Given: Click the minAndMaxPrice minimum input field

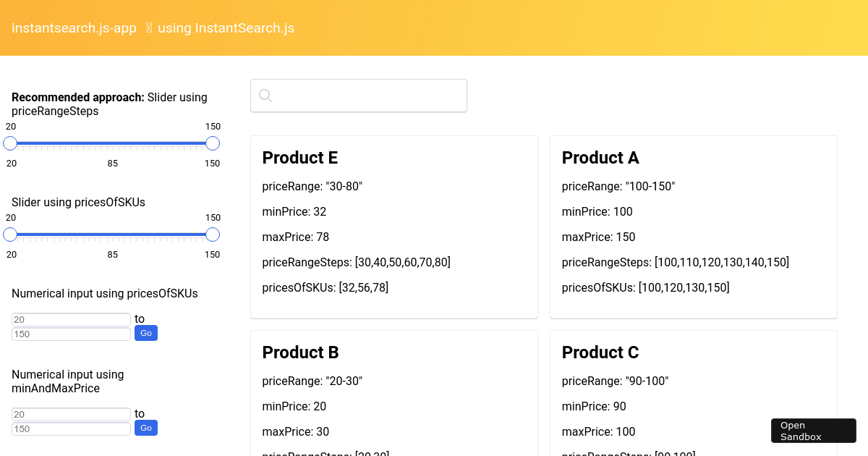Looking at the screenshot, I should click(71, 415).
